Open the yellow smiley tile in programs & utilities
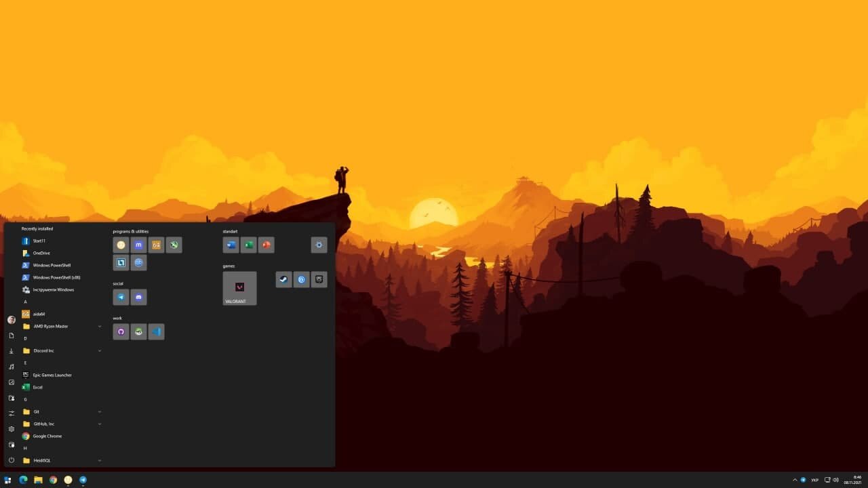This screenshot has width=868, height=488. (x=121, y=245)
